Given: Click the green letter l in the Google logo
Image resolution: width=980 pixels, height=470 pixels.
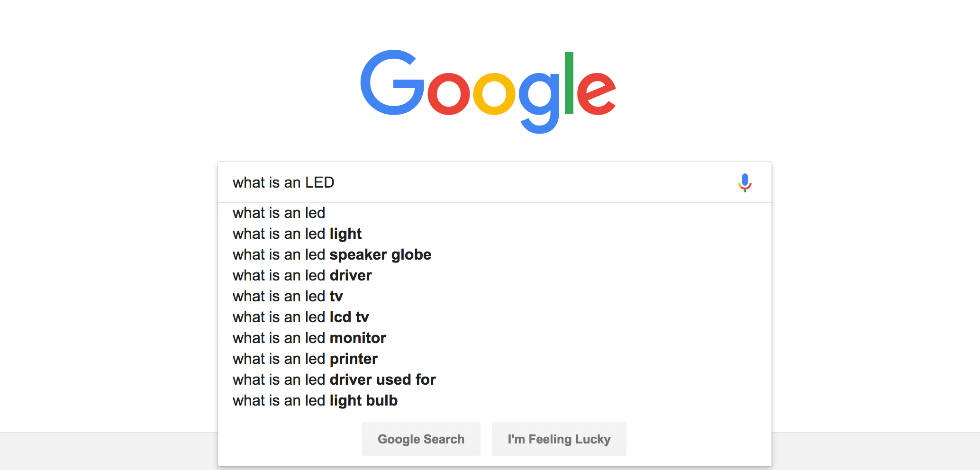Looking at the screenshot, I should coord(569,83).
